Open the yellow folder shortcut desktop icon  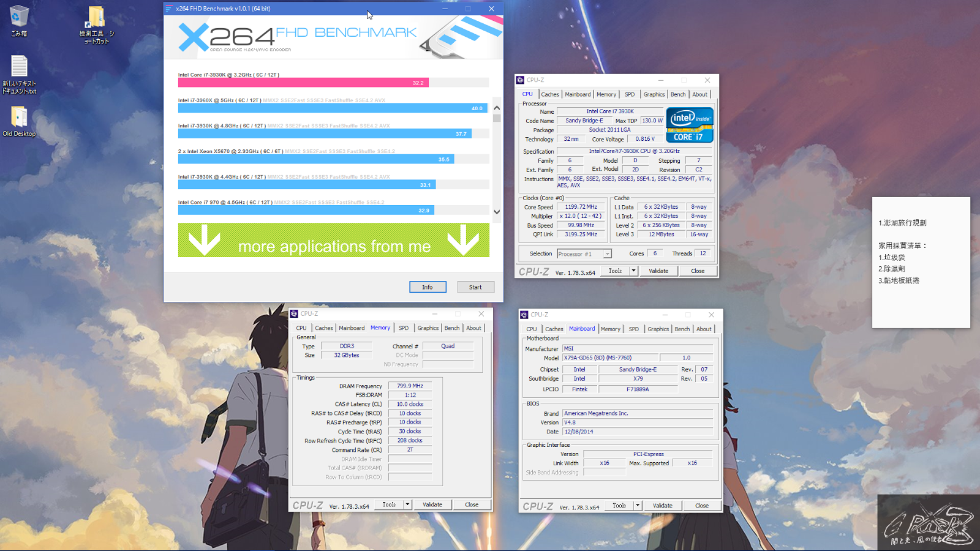point(97,24)
